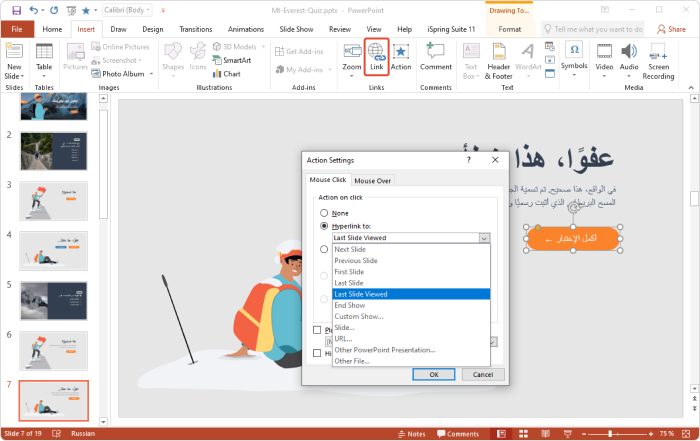700x441 pixels.
Task: Click the Undo arrow icon
Action: (33, 10)
